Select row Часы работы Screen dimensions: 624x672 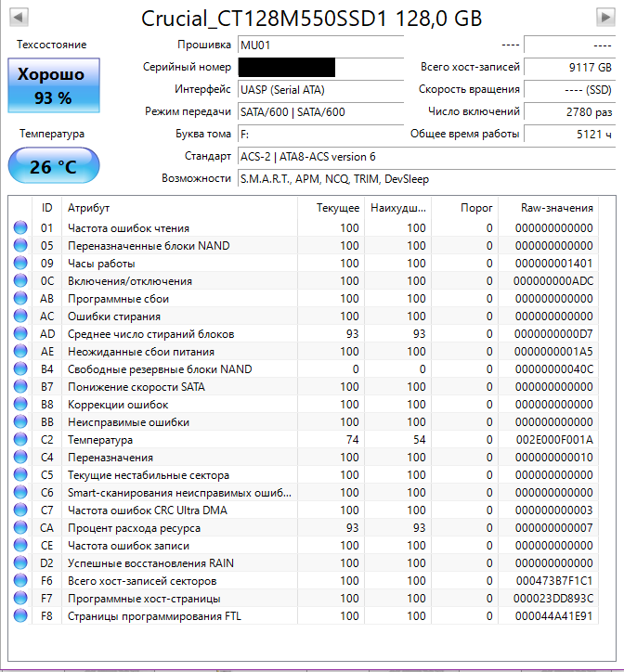coord(304,264)
